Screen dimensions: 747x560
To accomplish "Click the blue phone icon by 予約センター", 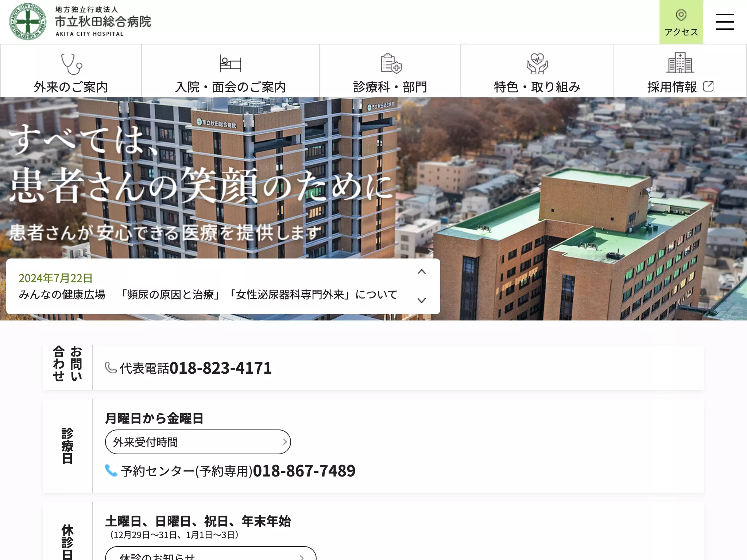I will click(111, 470).
